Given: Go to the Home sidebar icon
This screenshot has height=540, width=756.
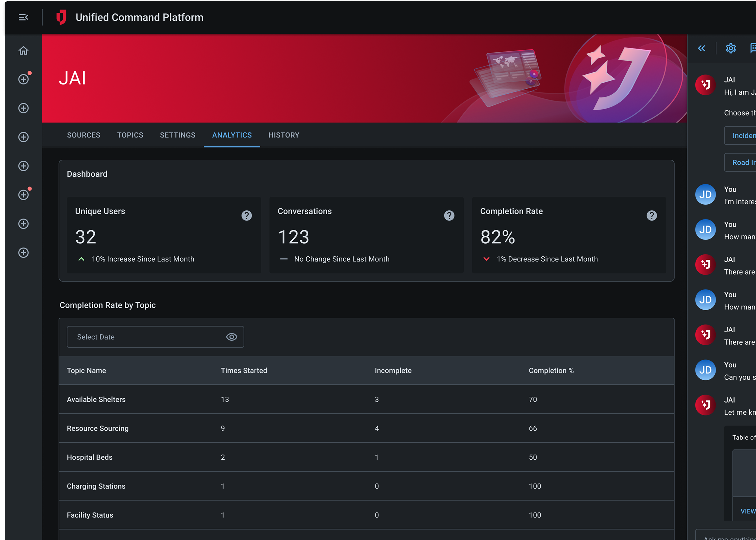Looking at the screenshot, I should pos(23,51).
